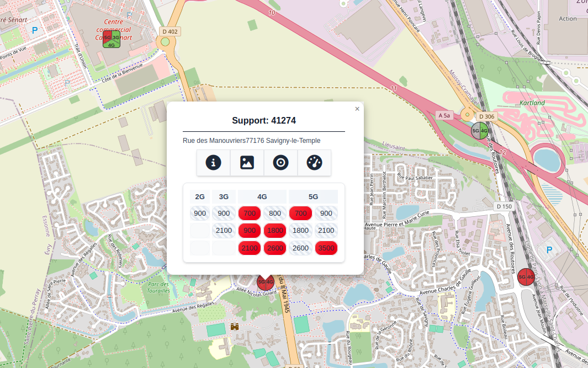This screenshot has height=368, width=588.
Task: Click the target locate icon in popup
Action: [x=280, y=163]
